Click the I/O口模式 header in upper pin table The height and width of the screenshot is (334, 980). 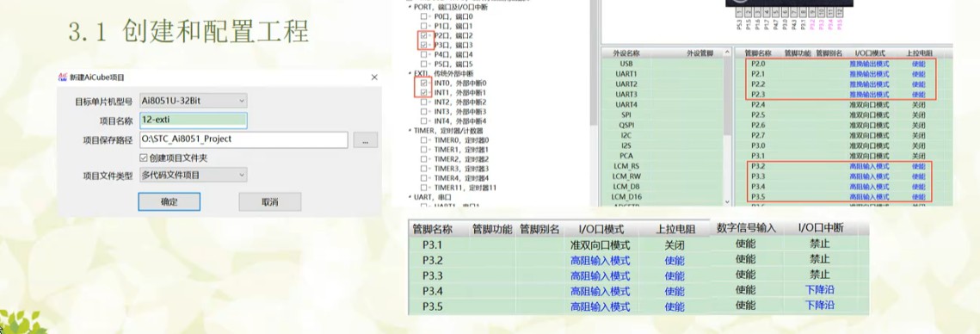click(x=869, y=53)
